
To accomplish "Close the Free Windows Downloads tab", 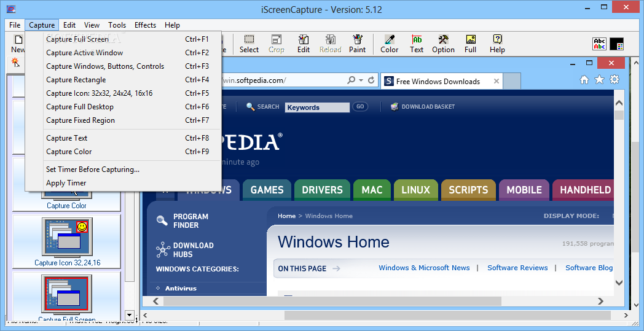I will click(496, 81).
